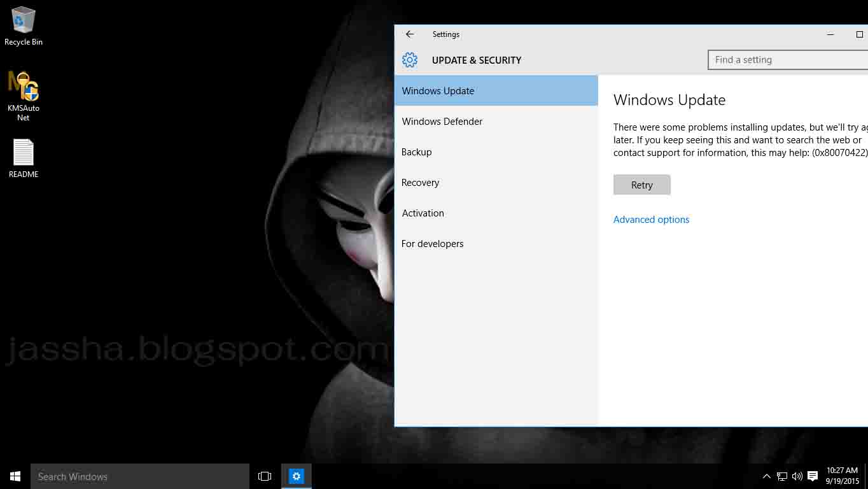Select the KMSAuto Net desktop icon
The image size is (868, 489).
[x=24, y=96]
